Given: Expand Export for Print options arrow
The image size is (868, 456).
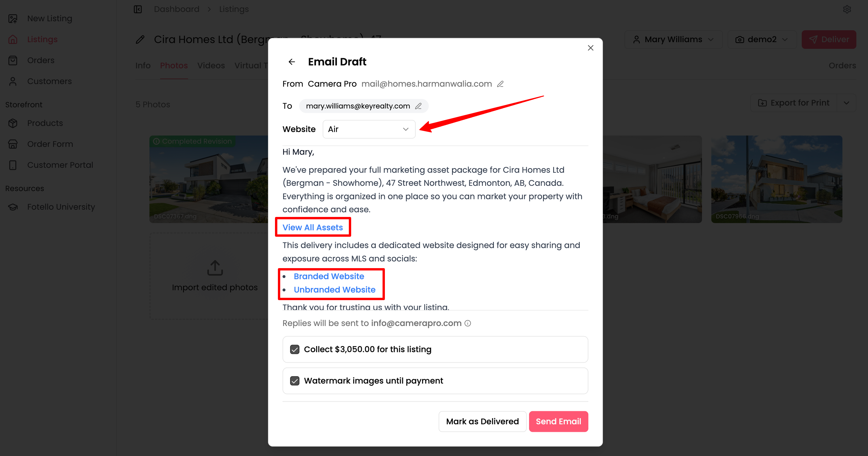Looking at the screenshot, I should tap(846, 103).
